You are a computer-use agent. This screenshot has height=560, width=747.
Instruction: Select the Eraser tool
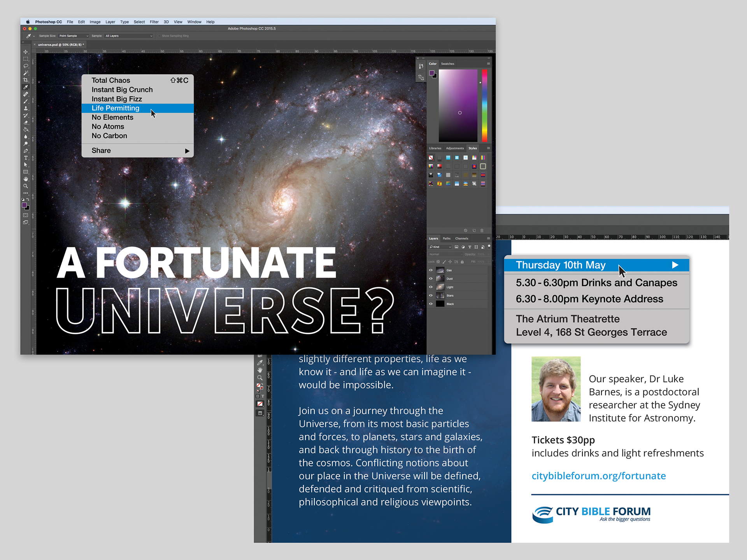[26, 122]
